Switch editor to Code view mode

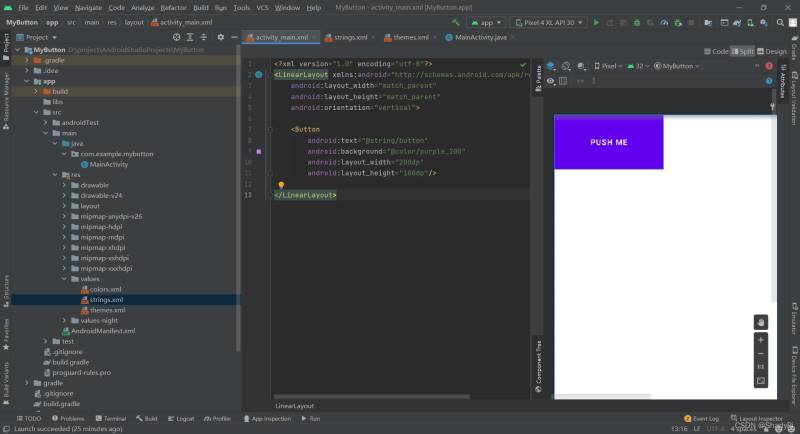coord(716,51)
